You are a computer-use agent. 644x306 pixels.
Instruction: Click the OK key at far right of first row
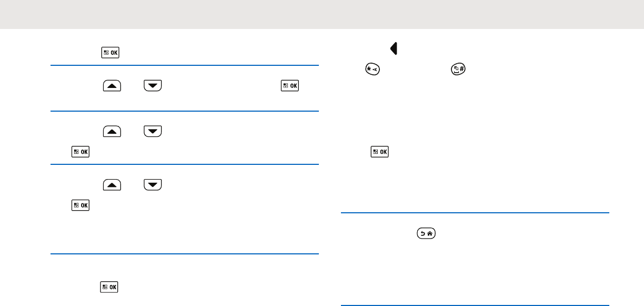pos(289,84)
